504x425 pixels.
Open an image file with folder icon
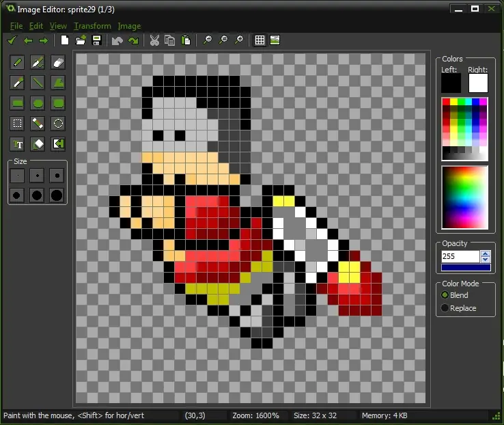pos(81,40)
